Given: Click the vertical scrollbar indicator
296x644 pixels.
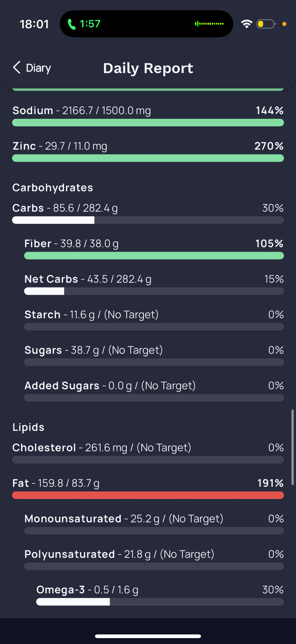Looking at the screenshot, I should pyautogui.click(x=292, y=448).
